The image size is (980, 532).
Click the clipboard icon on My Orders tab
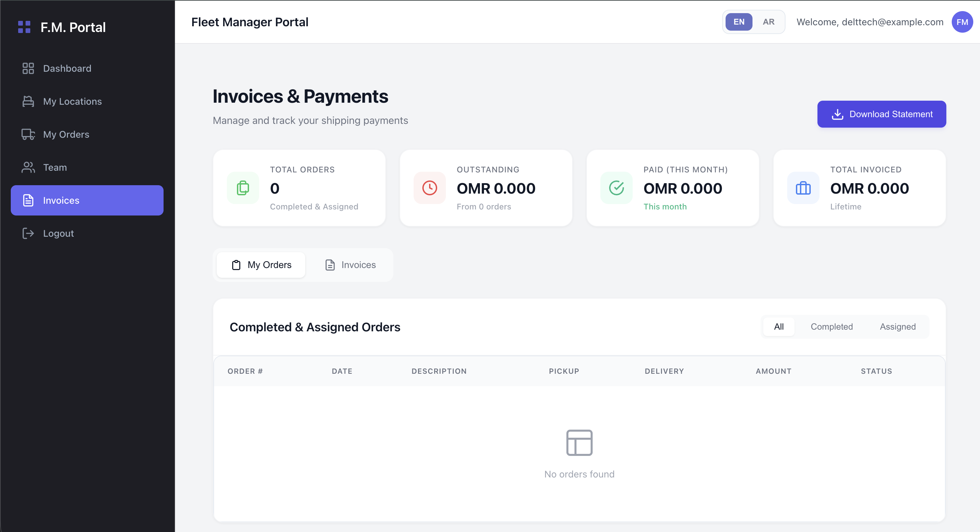point(236,265)
